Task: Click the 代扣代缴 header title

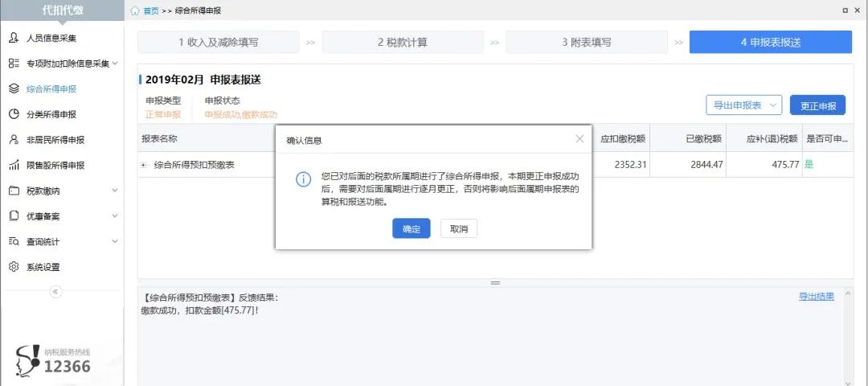Action: [61, 10]
